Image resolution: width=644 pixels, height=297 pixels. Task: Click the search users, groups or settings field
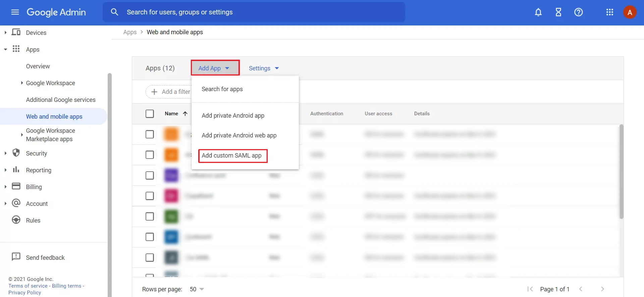[254, 12]
